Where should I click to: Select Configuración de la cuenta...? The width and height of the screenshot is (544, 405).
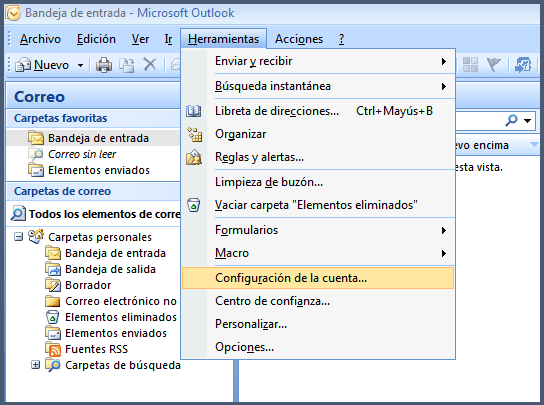[318, 278]
